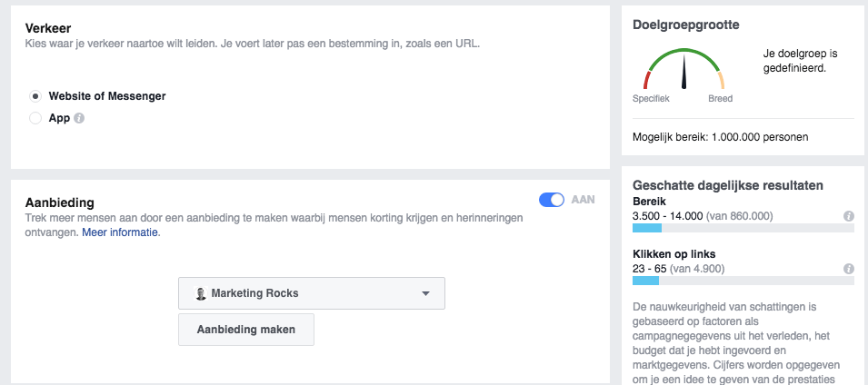Click the arrow on the page selector

(425, 294)
